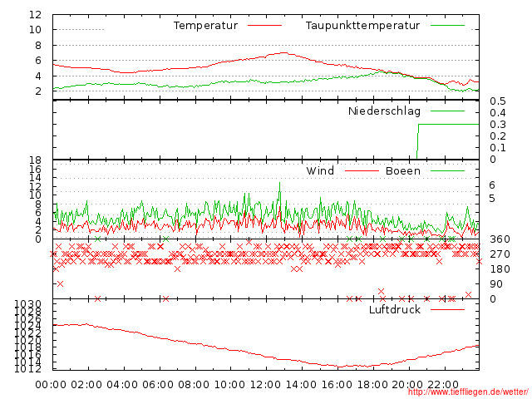Click the green Boeen legend line sample
The width and height of the screenshot is (532, 399).
447,171
